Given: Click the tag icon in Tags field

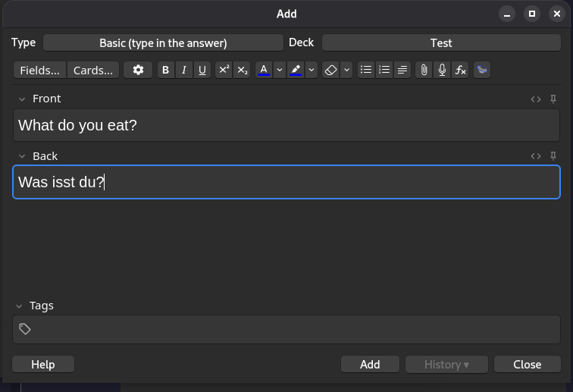Looking at the screenshot, I should click(25, 329).
